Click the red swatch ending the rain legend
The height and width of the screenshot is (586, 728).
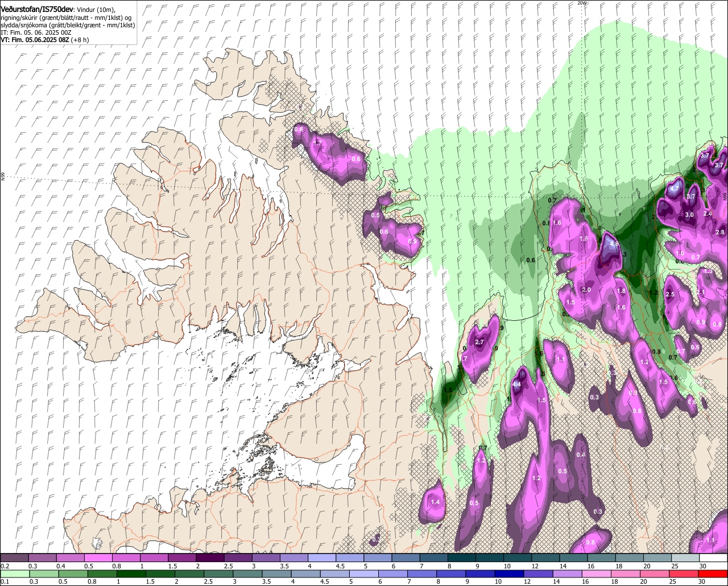[714, 573]
